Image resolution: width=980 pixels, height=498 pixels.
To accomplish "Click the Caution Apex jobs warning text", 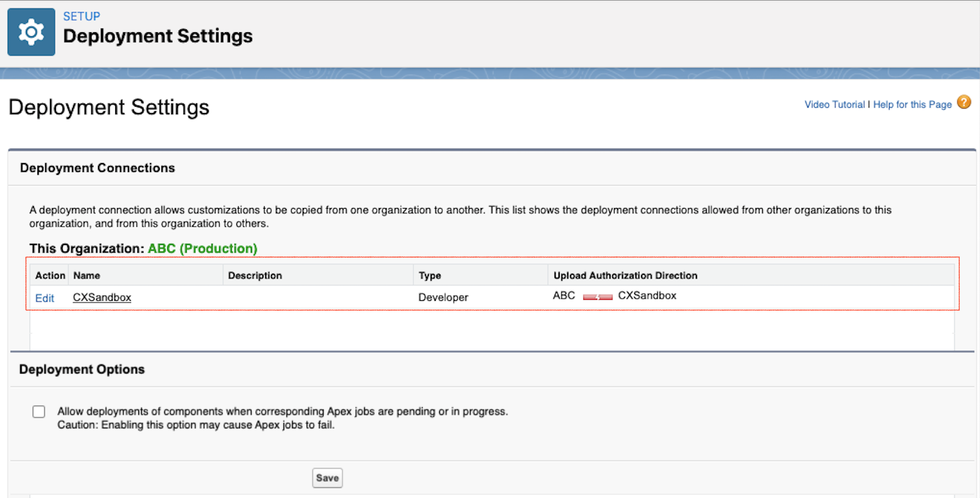I will pyautogui.click(x=196, y=425).
